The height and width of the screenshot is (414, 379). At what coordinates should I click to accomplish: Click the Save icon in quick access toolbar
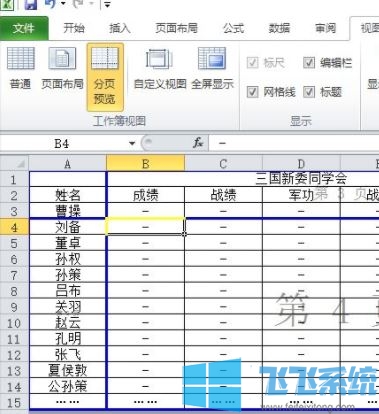[x=30, y=4]
